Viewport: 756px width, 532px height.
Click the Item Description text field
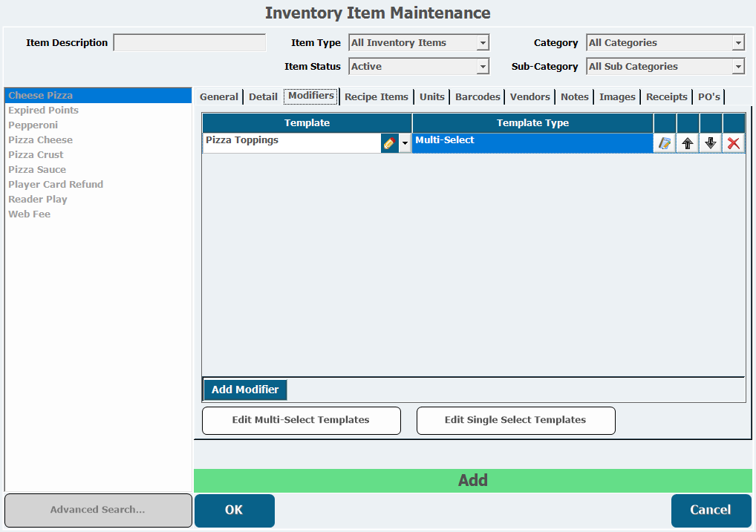point(189,43)
